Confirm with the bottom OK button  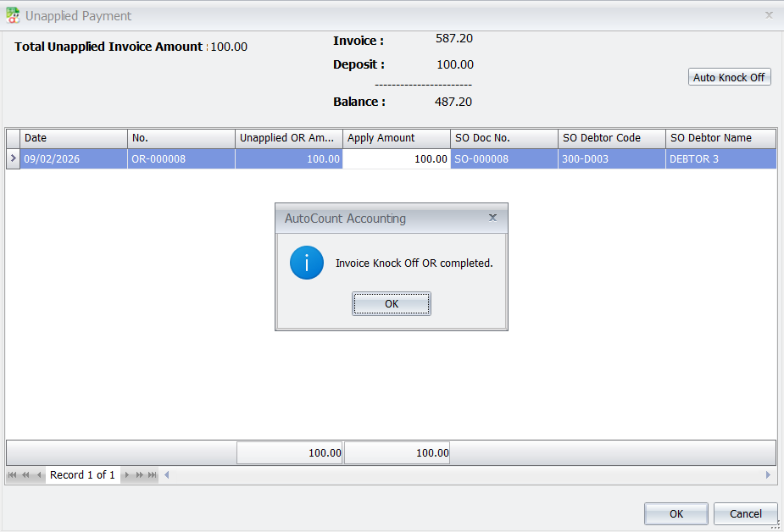[x=676, y=513]
